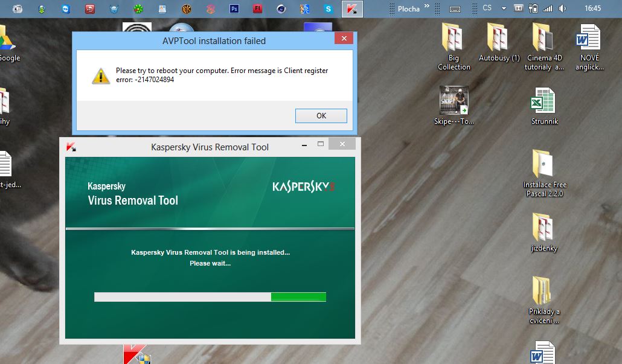Screen dimensions: 622x364
Task: Launch Cinema 4D from the taskbar
Action: coord(281,8)
